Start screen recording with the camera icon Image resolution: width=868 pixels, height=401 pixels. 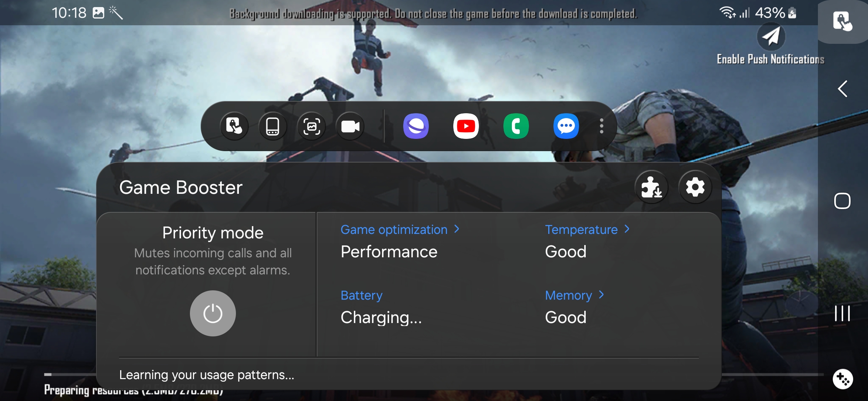[x=350, y=126]
